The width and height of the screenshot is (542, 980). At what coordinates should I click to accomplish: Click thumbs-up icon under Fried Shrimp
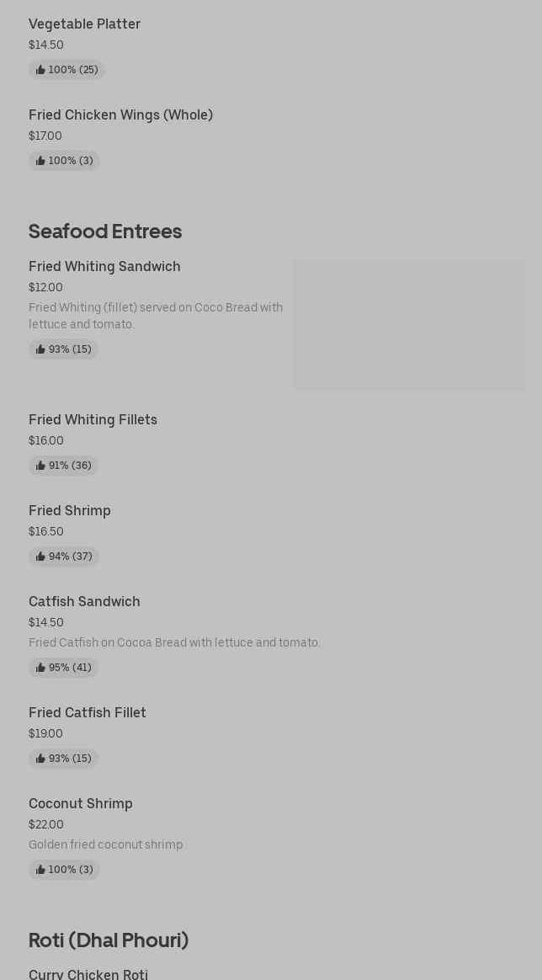point(40,557)
